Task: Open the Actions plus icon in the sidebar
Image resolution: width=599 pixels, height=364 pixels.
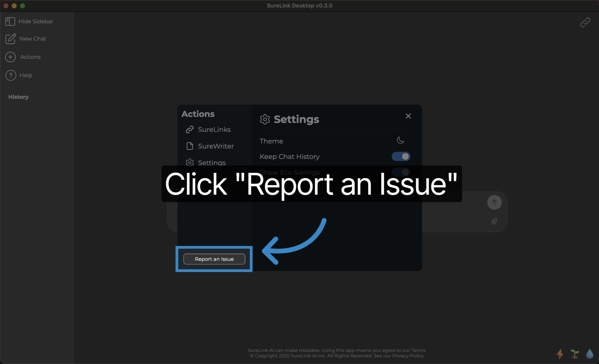Action: click(x=11, y=57)
